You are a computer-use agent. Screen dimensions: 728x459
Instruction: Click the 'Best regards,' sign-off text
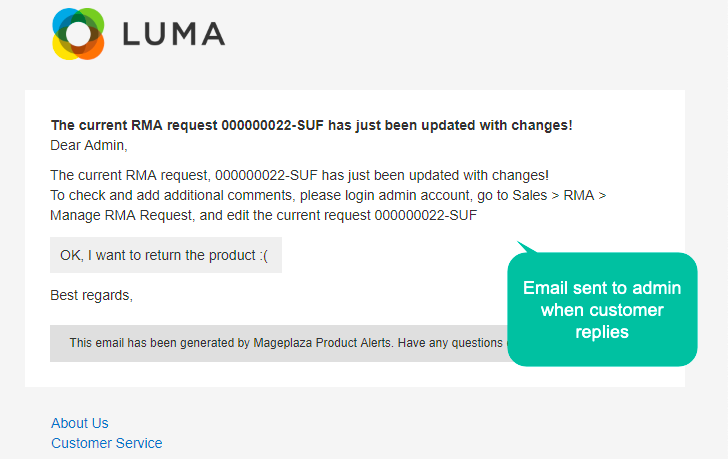point(91,295)
